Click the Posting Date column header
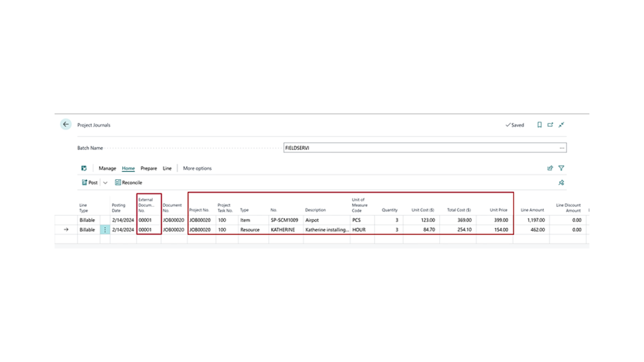Image resolution: width=644 pixels, height=362 pixels. pyautogui.click(x=118, y=208)
